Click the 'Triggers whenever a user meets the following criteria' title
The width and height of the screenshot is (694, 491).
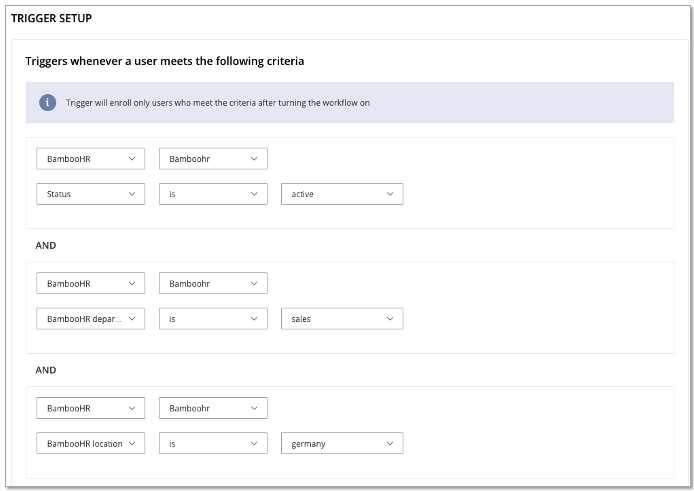point(165,61)
